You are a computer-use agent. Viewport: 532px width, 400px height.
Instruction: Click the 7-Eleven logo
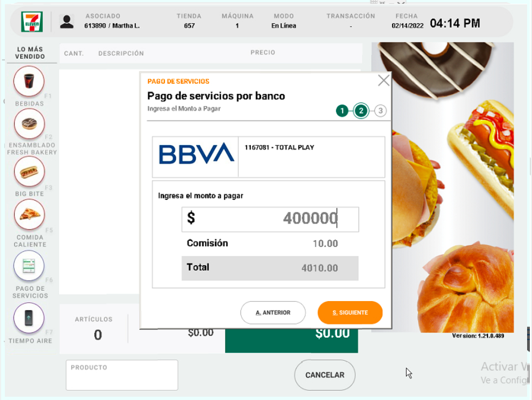(x=32, y=22)
